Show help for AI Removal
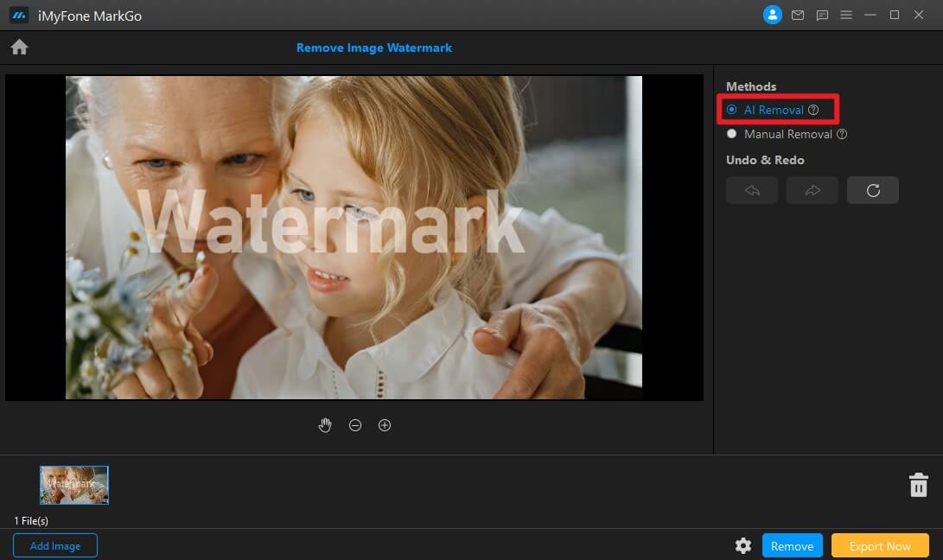The width and height of the screenshot is (943, 560). pos(813,110)
